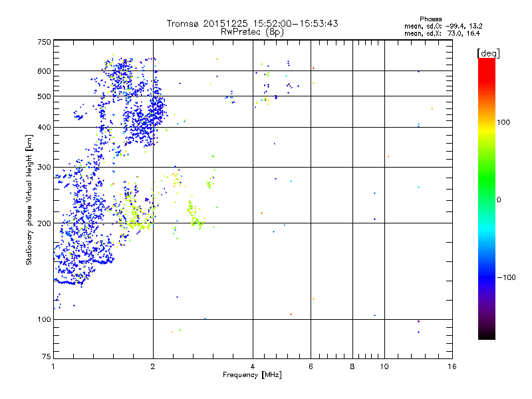This screenshot has height=399, width=532.
Task: Click the y-axis tick label '200'
Action: tap(44, 223)
